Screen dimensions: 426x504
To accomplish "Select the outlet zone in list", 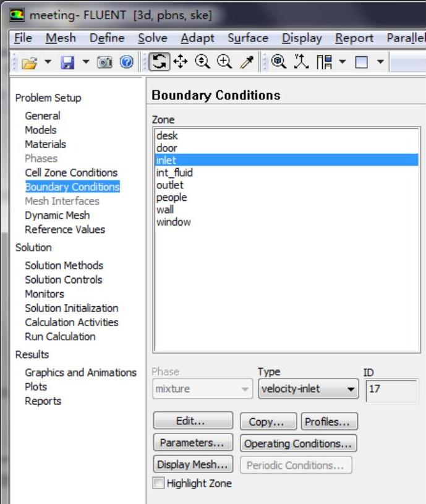I will pos(170,185).
